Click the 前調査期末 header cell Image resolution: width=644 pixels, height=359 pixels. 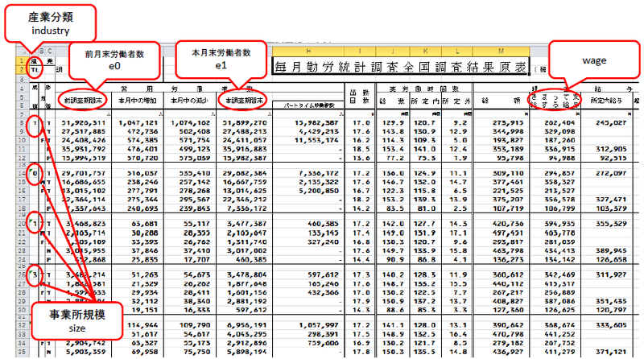[x=83, y=101]
